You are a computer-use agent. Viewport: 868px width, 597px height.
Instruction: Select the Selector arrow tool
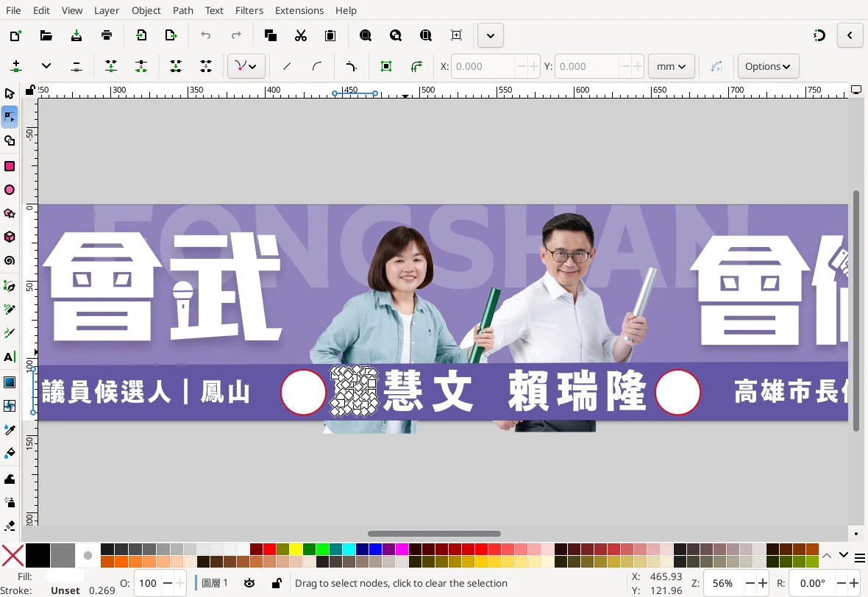(x=10, y=93)
